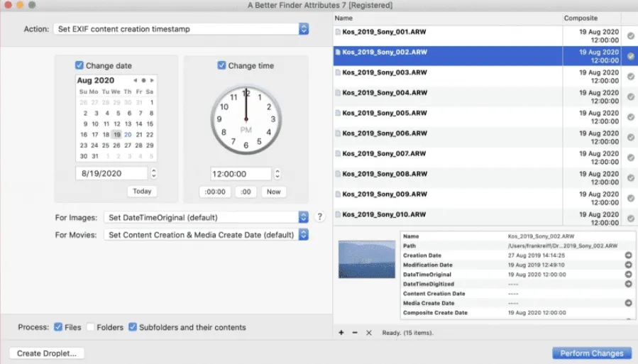This screenshot has width=638, height=364.
Task: Click the time field stepper arrows
Action: tap(277, 174)
